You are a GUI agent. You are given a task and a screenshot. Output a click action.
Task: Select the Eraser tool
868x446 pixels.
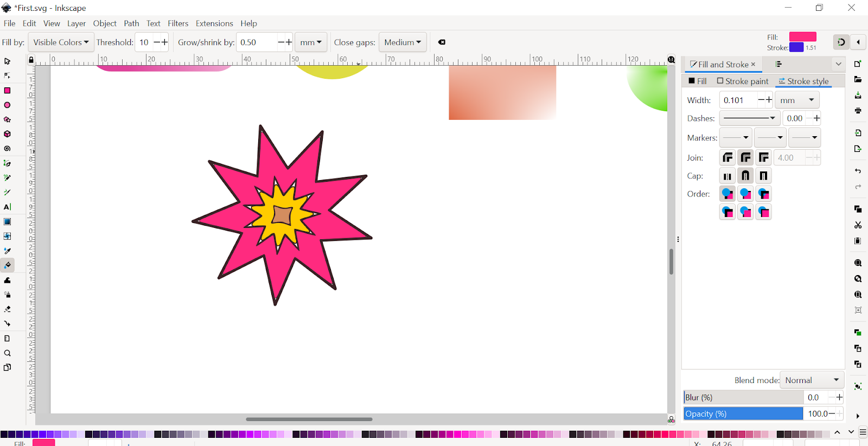point(7,309)
